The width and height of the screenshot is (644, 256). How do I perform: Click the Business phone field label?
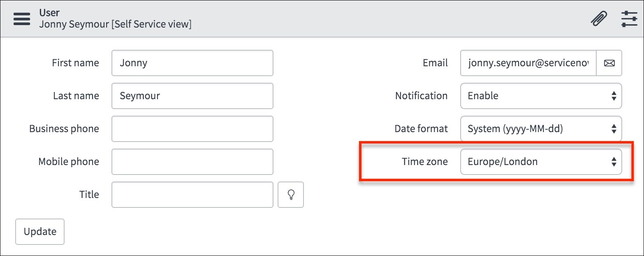64,129
